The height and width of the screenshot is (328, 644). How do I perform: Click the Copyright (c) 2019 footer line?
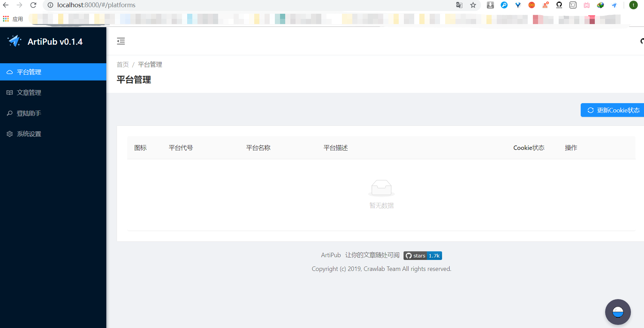click(382, 269)
